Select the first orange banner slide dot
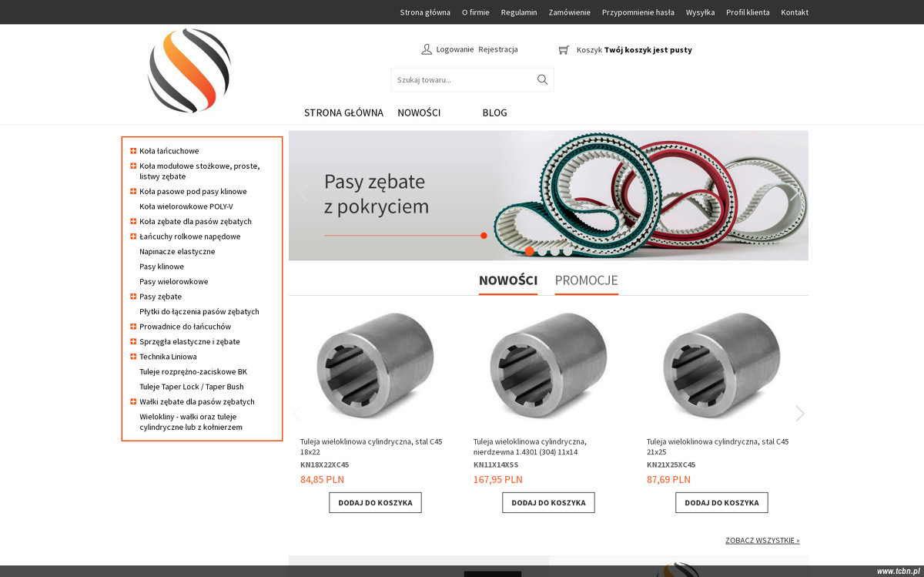This screenshot has width=924, height=577. coord(530,251)
